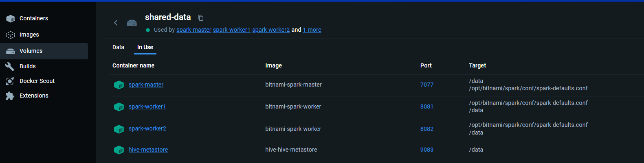Image resolution: width=644 pixels, height=163 pixels.
Task: Sort by Container name column header
Action: coord(133,65)
